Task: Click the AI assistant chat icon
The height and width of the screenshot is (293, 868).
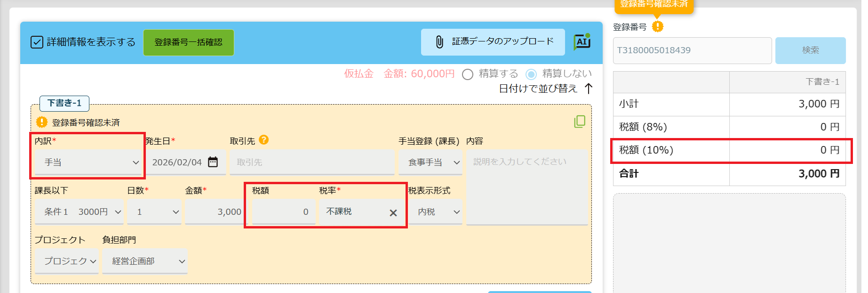Action: [x=582, y=42]
